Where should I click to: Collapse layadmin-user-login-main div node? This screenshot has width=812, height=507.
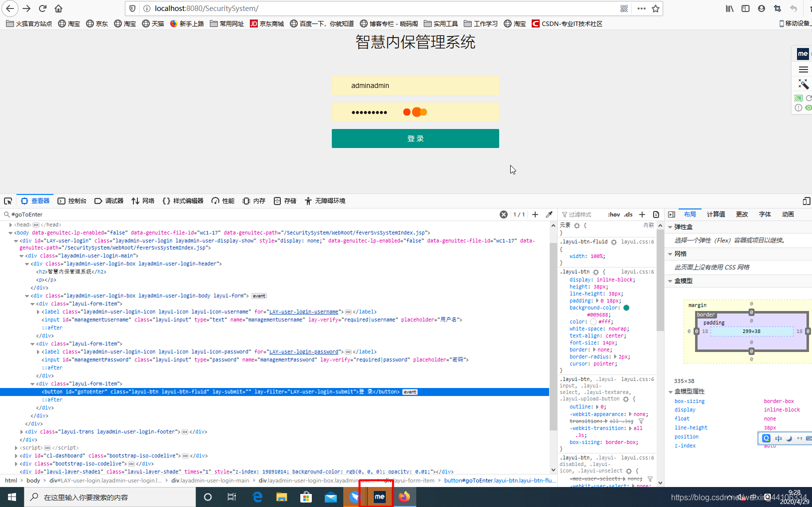point(21,256)
